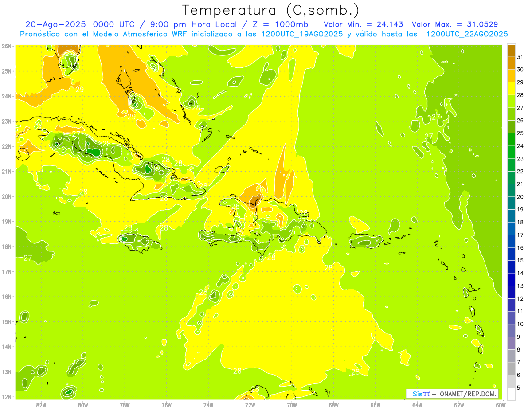Click the color scale label 26
The height and width of the screenshot is (411, 532).
pos(521,121)
